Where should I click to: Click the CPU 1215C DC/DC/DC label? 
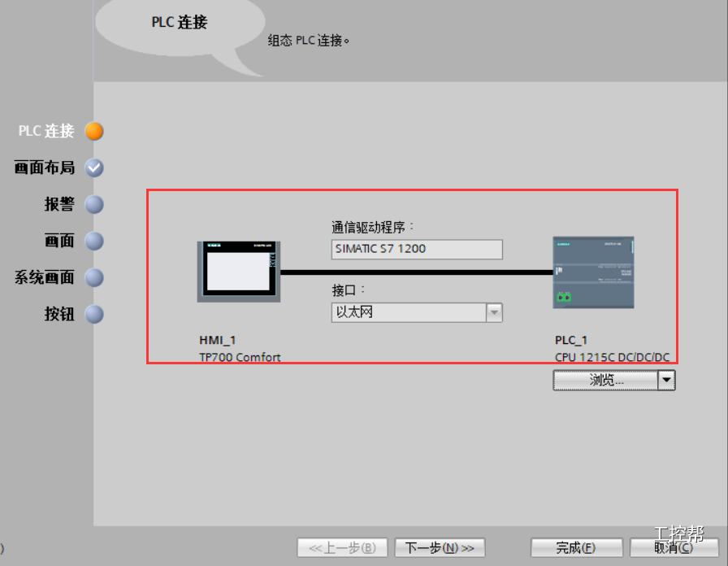(613, 357)
